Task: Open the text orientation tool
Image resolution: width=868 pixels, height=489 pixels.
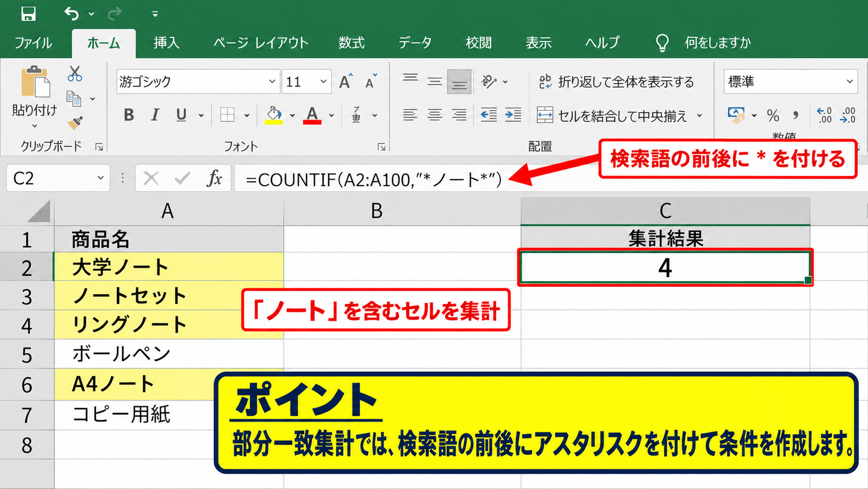Action: [489, 82]
